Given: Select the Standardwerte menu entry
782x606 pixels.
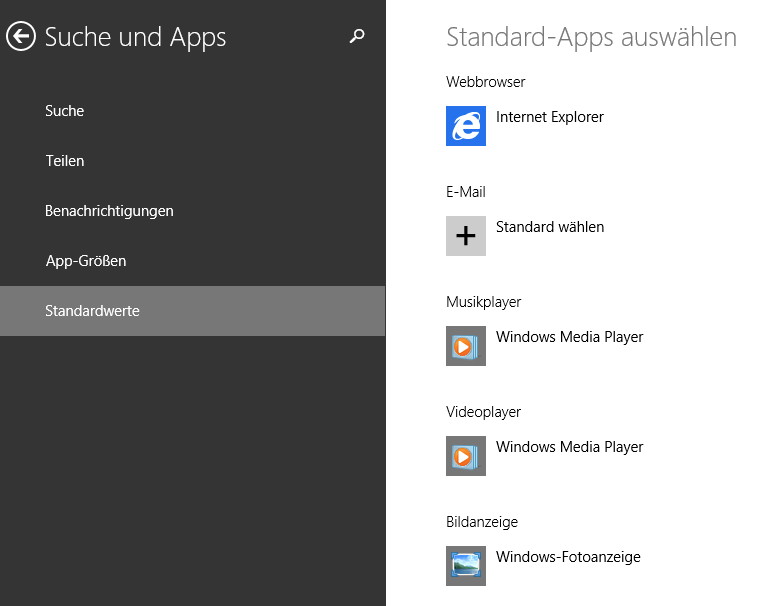Looking at the screenshot, I should click(193, 311).
